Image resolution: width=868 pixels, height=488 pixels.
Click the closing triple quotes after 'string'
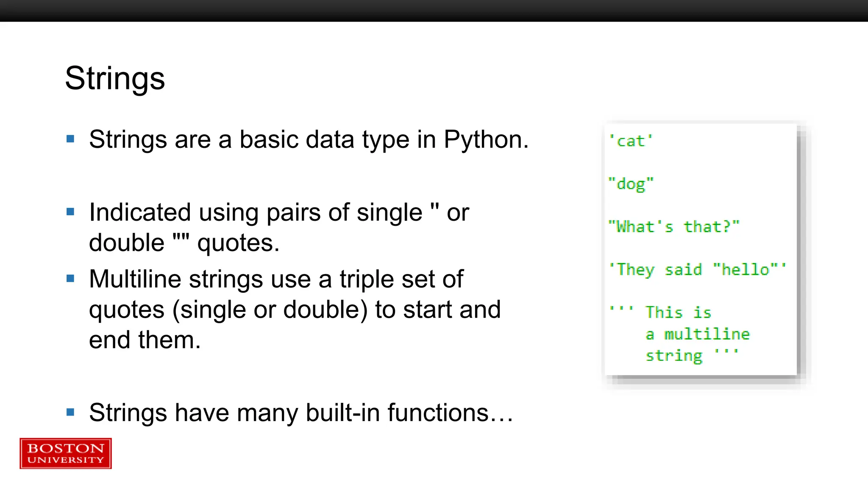click(x=726, y=352)
